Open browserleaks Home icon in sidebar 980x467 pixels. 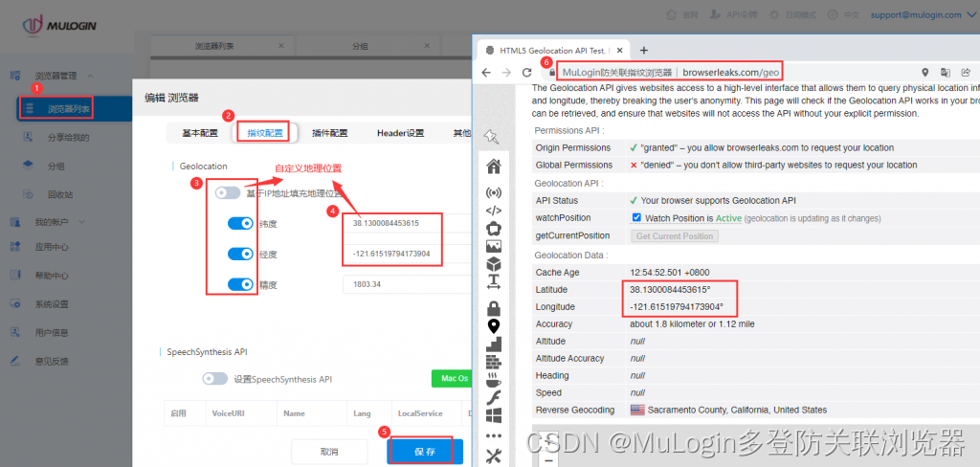coord(493,167)
